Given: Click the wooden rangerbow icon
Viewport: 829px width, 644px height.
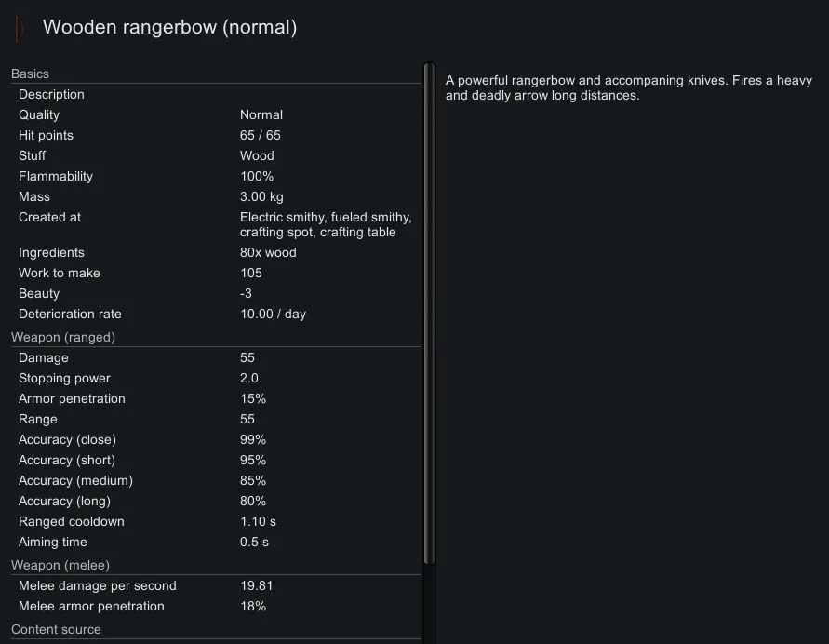Looking at the screenshot, I should pos(19,28).
